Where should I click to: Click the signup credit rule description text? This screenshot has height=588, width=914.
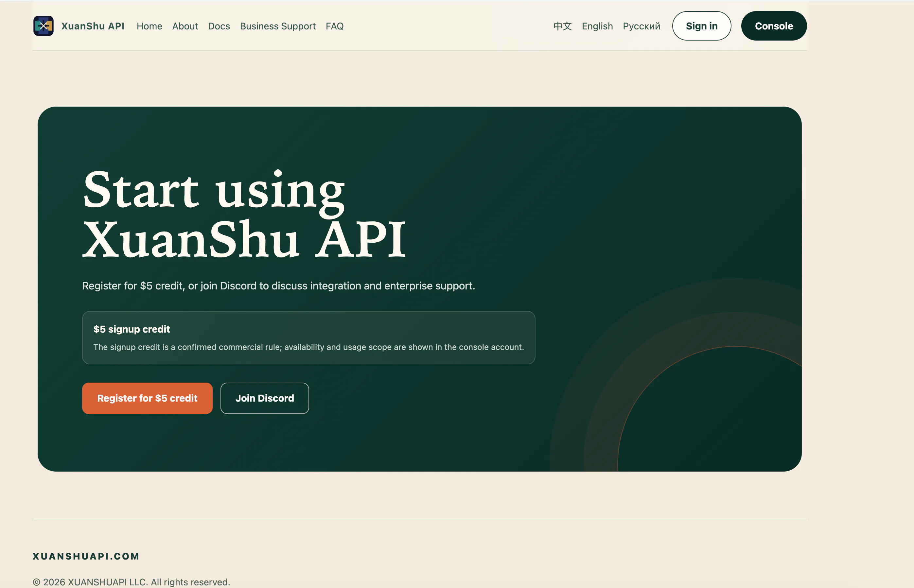pyautogui.click(x=308, y=347)
